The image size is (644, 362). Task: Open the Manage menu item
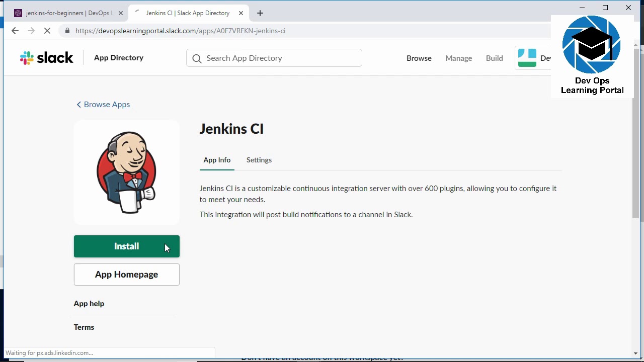459,58
